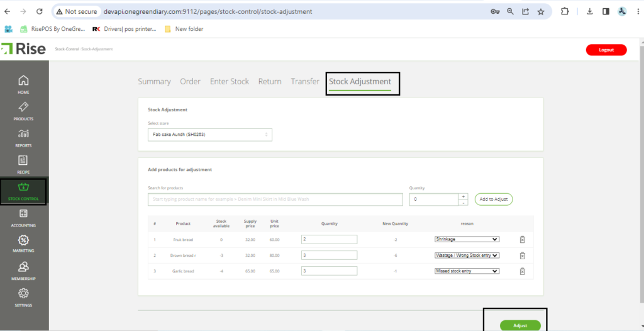Open reason dropdown for Fruit bread

pyautogui.click(x=467, y=239)
